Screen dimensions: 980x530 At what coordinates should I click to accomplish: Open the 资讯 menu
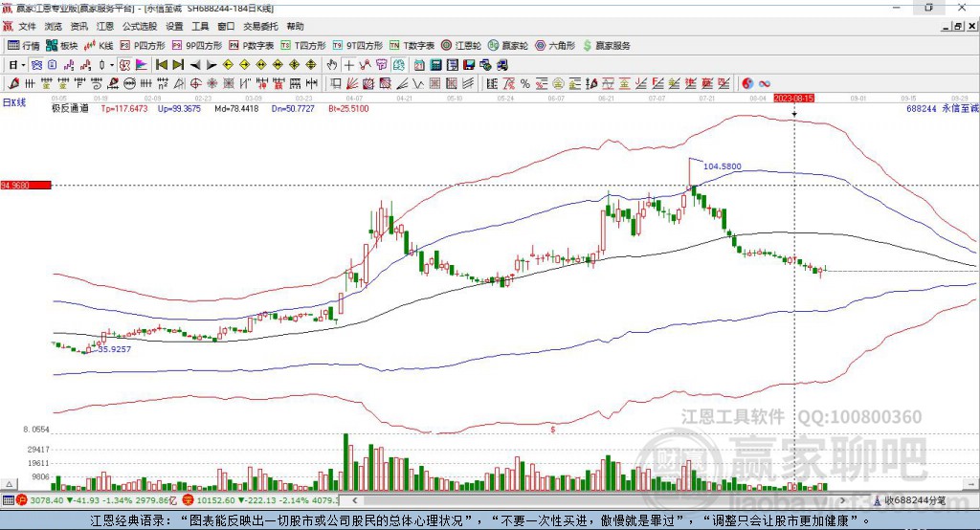[78, 26]
